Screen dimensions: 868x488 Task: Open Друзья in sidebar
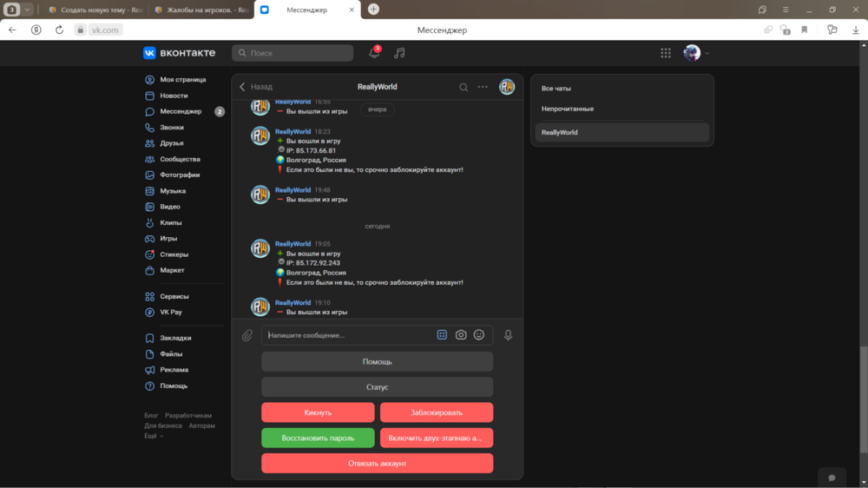172,143
